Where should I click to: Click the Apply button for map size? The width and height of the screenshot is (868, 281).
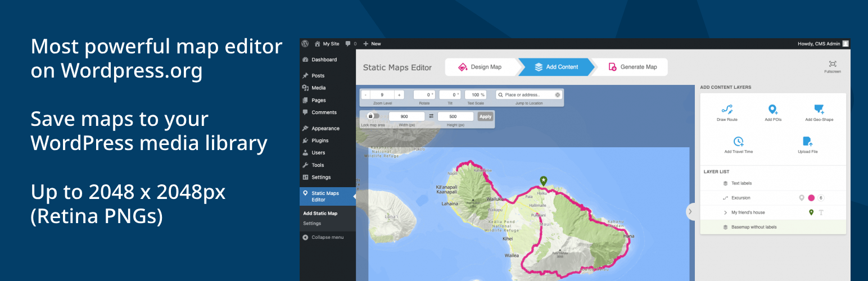click(485, 116)
